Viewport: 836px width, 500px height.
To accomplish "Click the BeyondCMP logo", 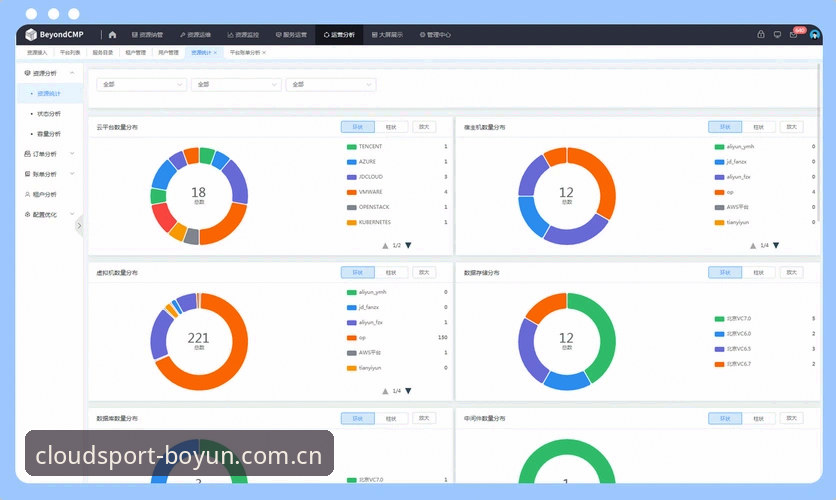I will (54, 35).
